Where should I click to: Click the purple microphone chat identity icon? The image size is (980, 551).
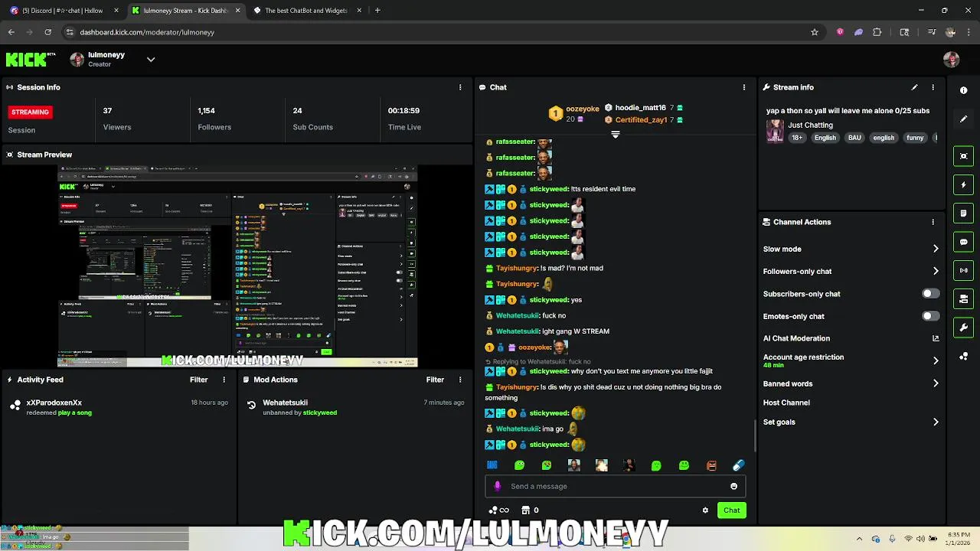click(498, 486)
